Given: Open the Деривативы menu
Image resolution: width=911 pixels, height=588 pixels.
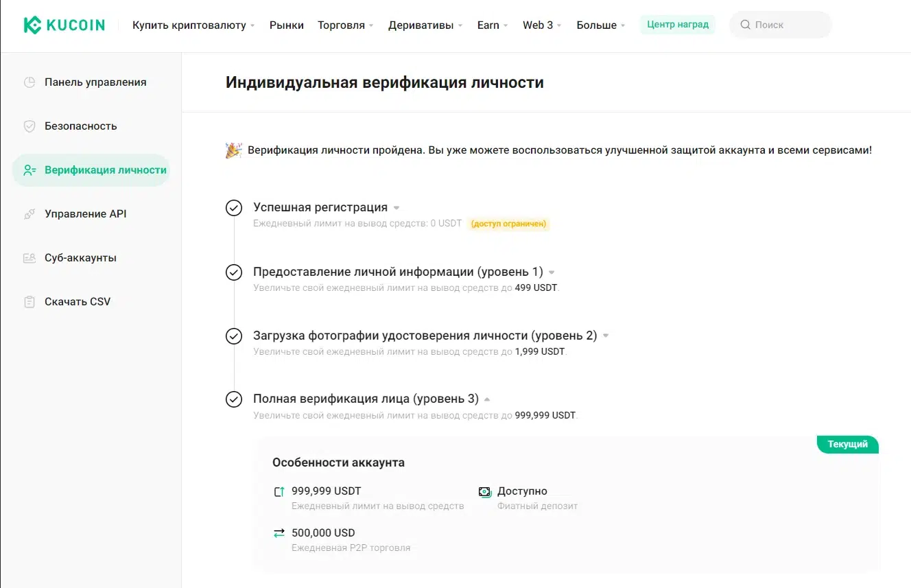Looking at the screenshot, I should click(x=425, y=25).
